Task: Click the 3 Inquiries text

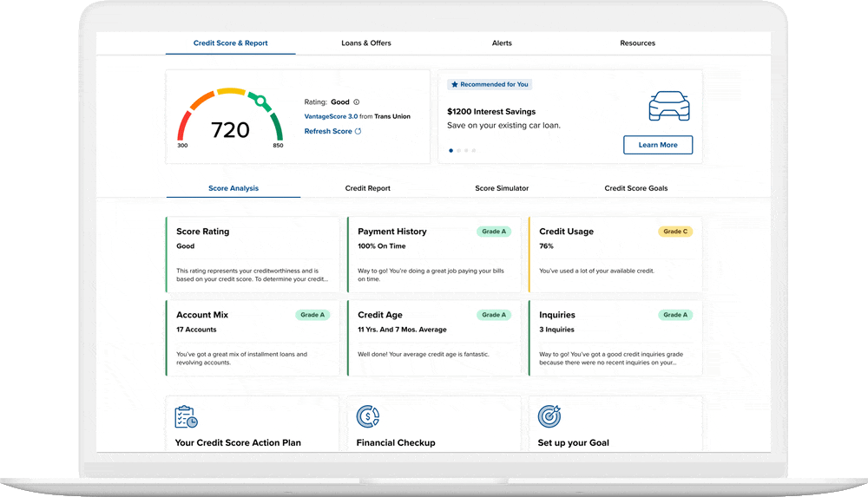Action: click(557, 330)
